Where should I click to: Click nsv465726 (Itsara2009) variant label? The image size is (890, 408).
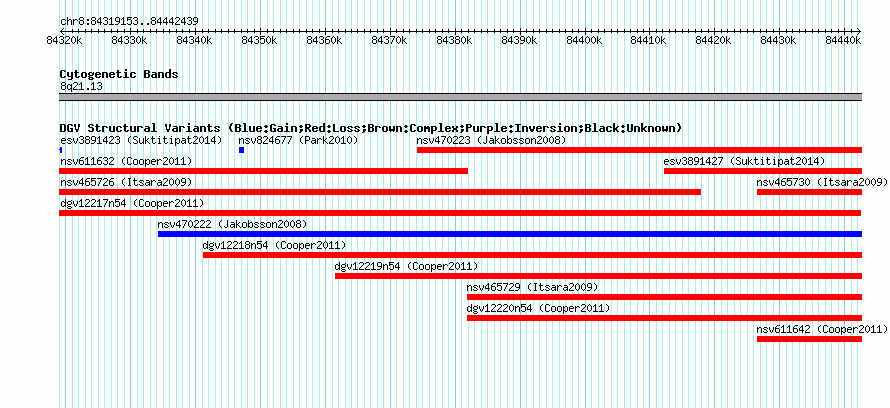point(126,182)
